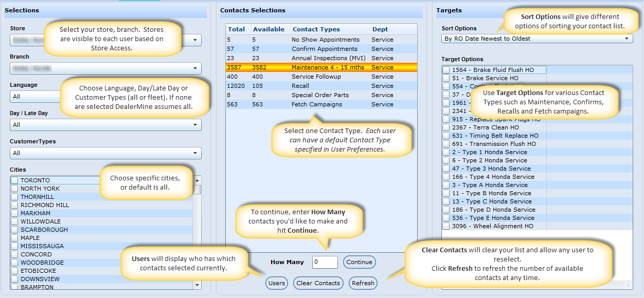Choose the No Show Appointments row
The width and height of the screenshot is (644, 298).
[321, 40]
